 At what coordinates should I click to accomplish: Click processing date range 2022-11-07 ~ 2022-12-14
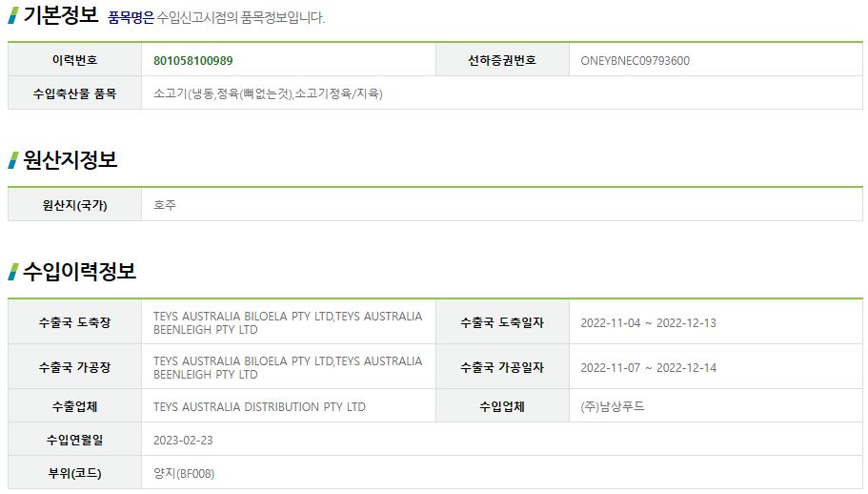648,368
